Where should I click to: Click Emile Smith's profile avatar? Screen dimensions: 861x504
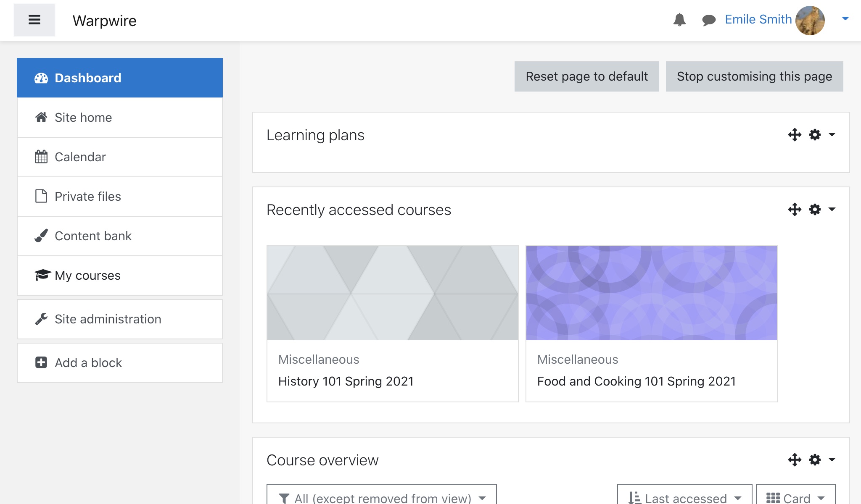pos(810,20)
